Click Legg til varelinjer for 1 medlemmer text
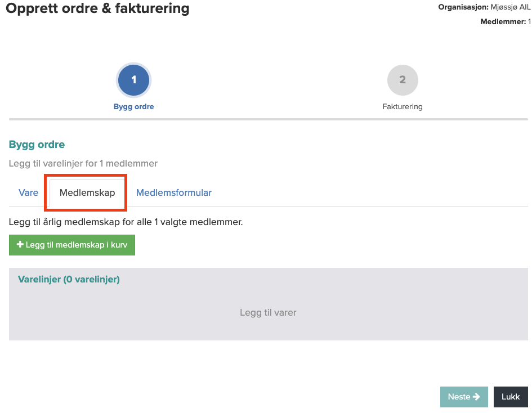Image resolution: width=532 pixels, height=413 pixels. (x=83, y=163)
